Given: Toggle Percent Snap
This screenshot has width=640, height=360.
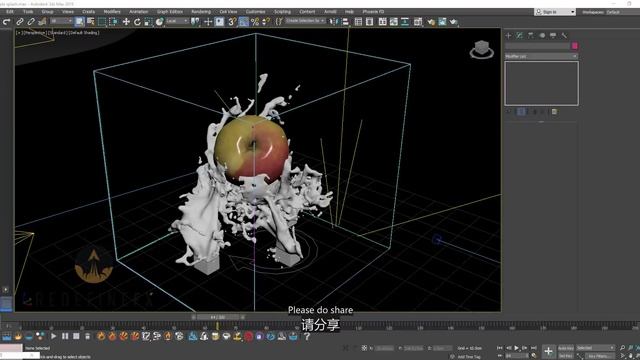Looking at the screenshot, I should (255, 22).
